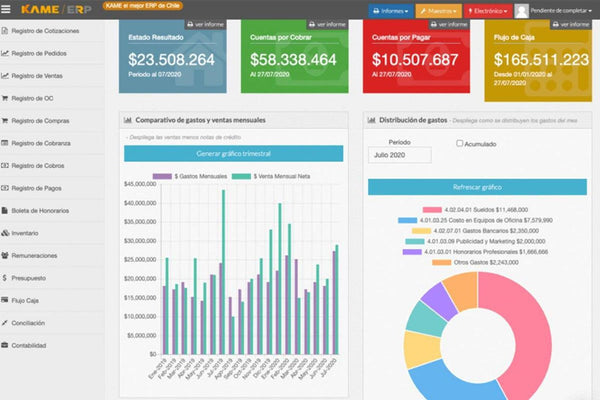Screen dimensions: 600x400
Task: Open the Electrónico dropdown menu
Action: point(488,11)
